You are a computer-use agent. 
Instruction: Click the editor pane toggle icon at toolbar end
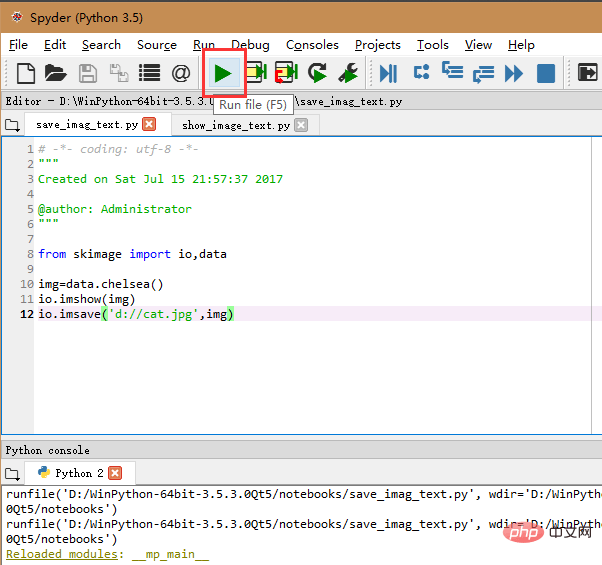click(x=588, y=73)
